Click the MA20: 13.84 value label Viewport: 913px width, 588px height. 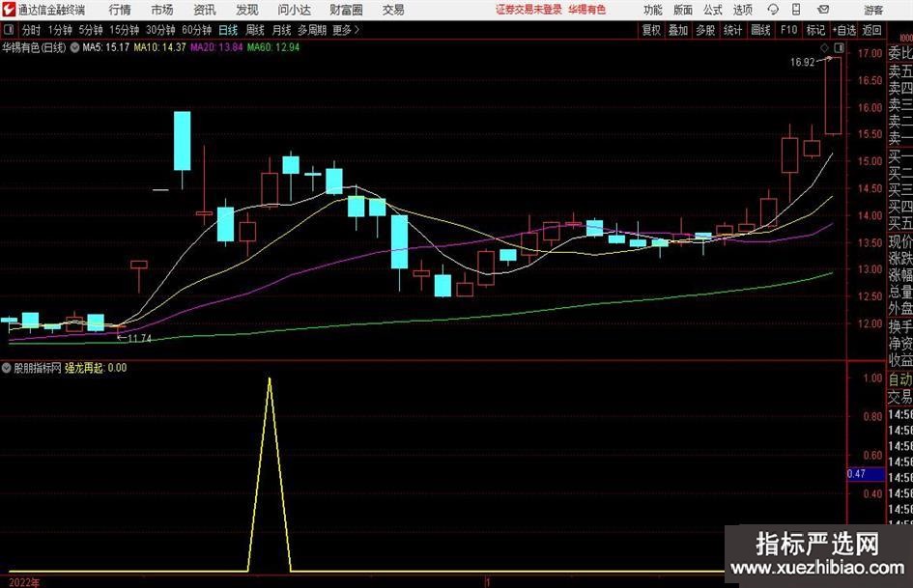click(216, 47)
